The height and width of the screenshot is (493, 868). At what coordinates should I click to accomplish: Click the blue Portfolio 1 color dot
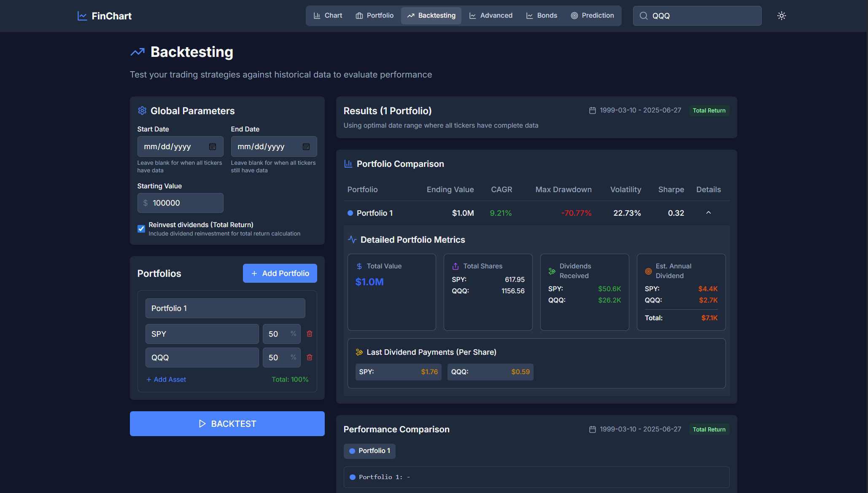click(x=350, y=213)
